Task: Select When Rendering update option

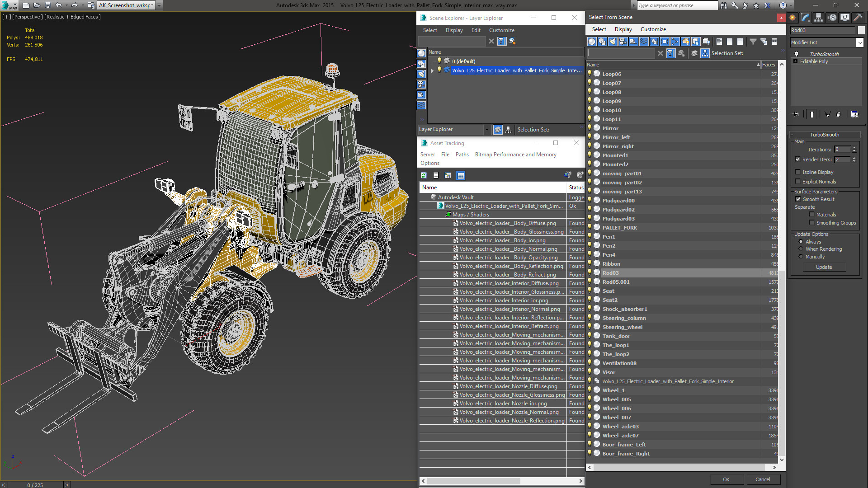Action: (x=801, y=249)
